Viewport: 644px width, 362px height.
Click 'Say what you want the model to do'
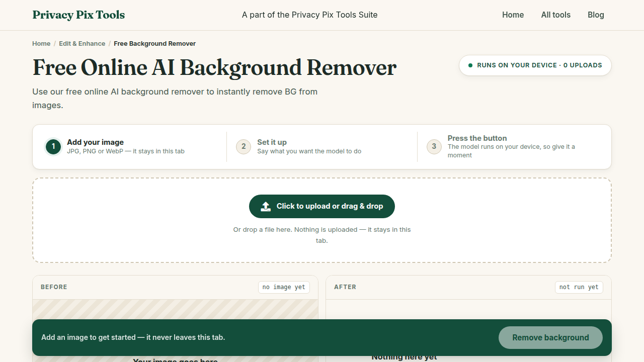pyautogui.click(x=309, y=151)
